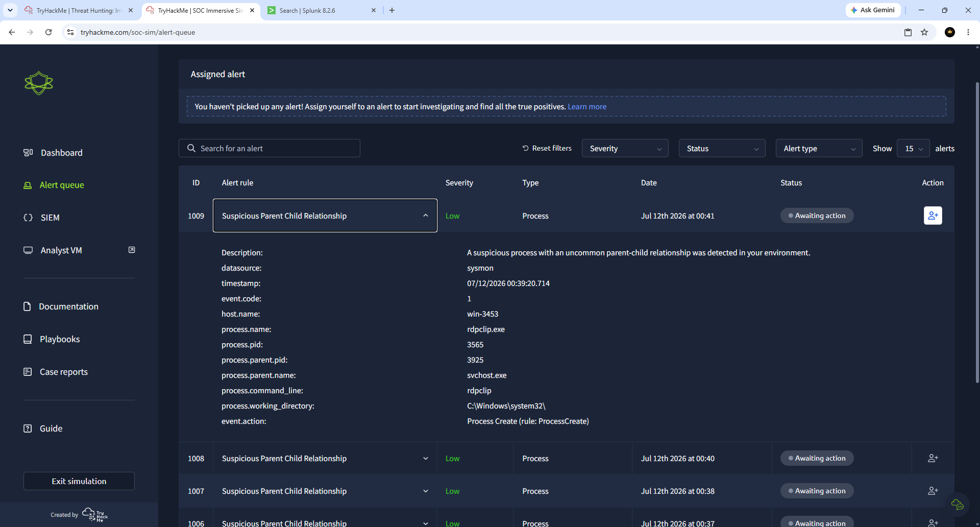Click assign user icon for alert 1008
The width and height of the screenshot is (980, 527).
click(933, 458)
